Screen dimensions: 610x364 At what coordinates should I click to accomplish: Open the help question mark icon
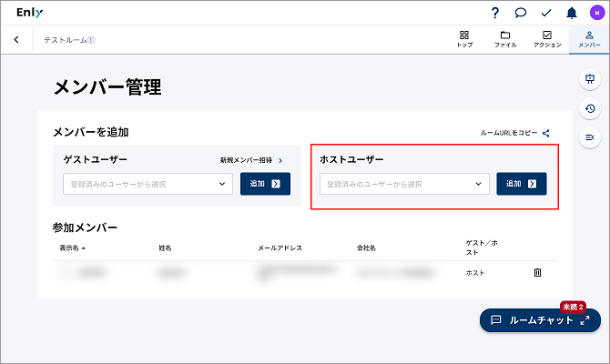tap(494, 13)
